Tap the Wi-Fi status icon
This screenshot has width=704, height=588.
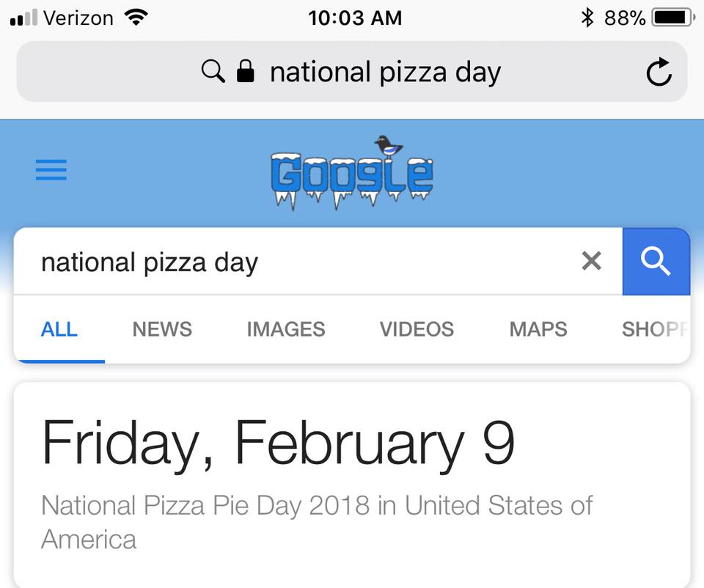click(136, 18)
